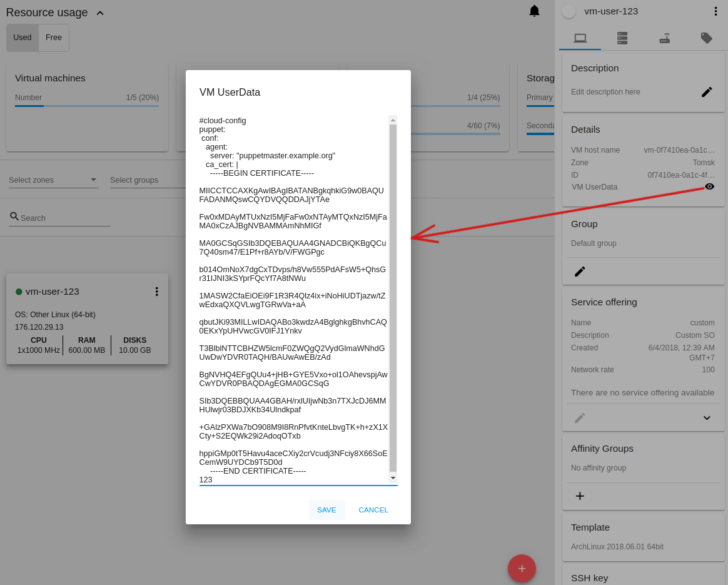Click the CANCEL button in dialog
This screenshot has height=585, width=728.
tap(373, 510)
